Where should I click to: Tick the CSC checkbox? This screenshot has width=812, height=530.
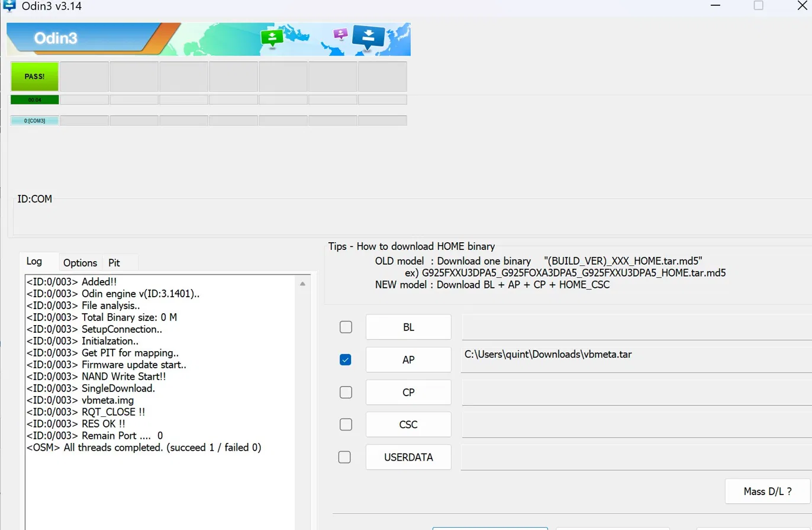point(346,425)
